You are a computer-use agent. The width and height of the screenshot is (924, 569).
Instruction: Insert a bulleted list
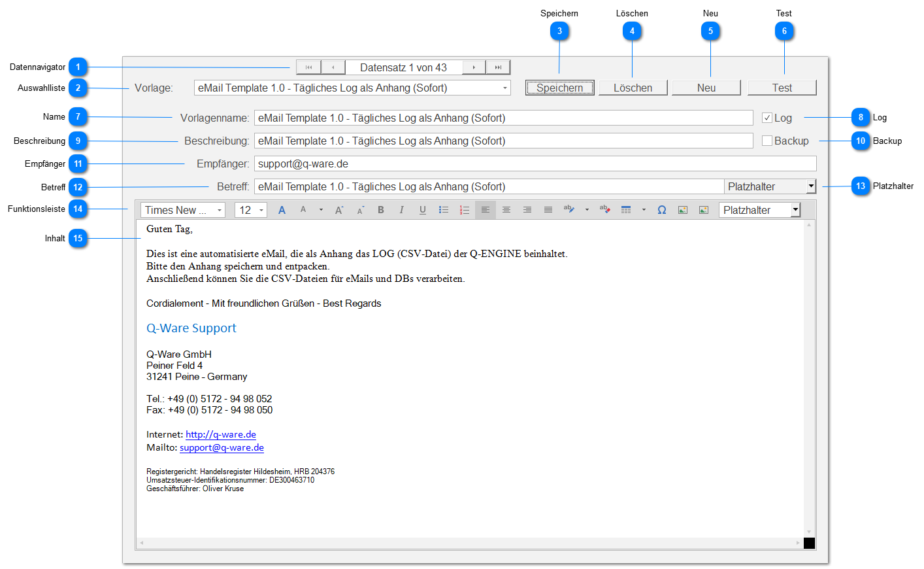444,210
